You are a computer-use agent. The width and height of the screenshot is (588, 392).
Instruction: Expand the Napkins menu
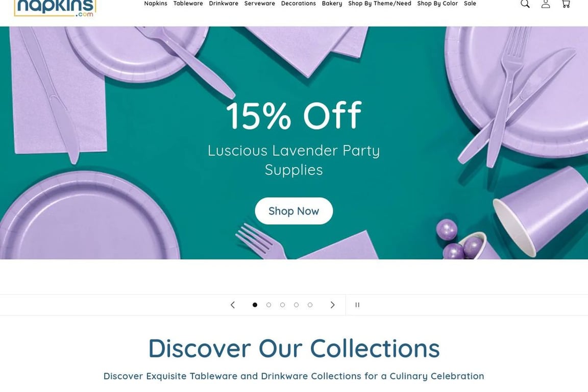pyautogui.click(x=156, y=4)
